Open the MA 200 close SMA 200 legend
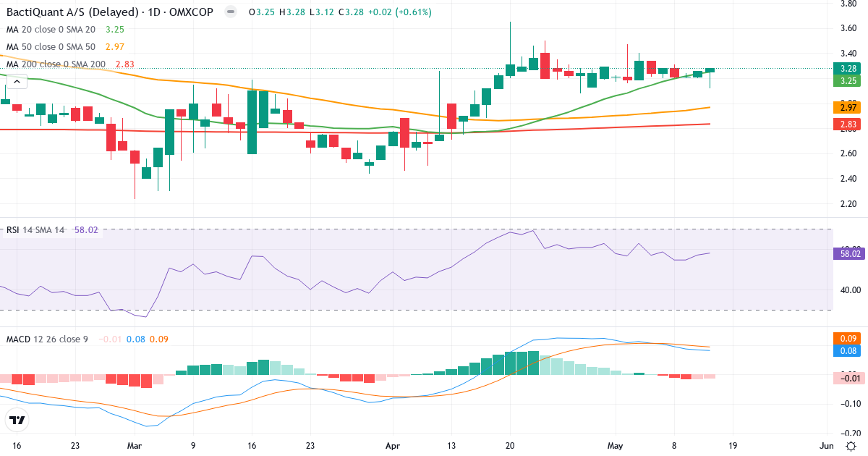868x456 pixels. pos(56,64)
